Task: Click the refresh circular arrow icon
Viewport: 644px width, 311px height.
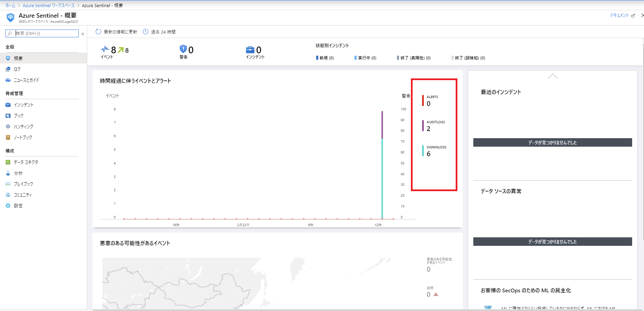Action: [x=98, y=32]
